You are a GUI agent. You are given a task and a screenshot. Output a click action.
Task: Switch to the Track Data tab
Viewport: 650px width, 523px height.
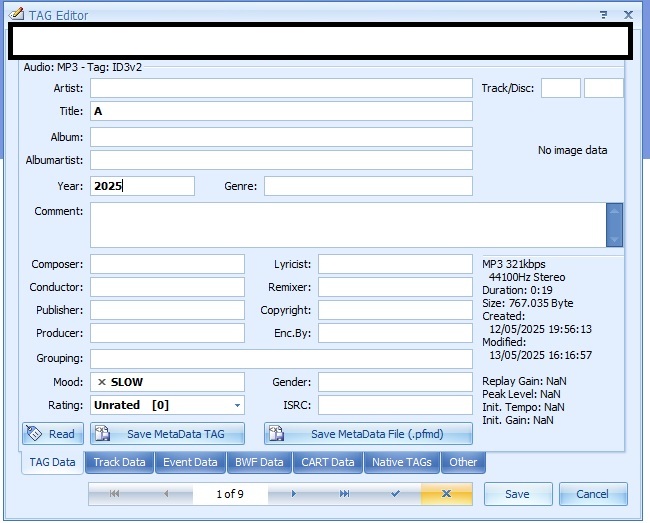point(119,462)
